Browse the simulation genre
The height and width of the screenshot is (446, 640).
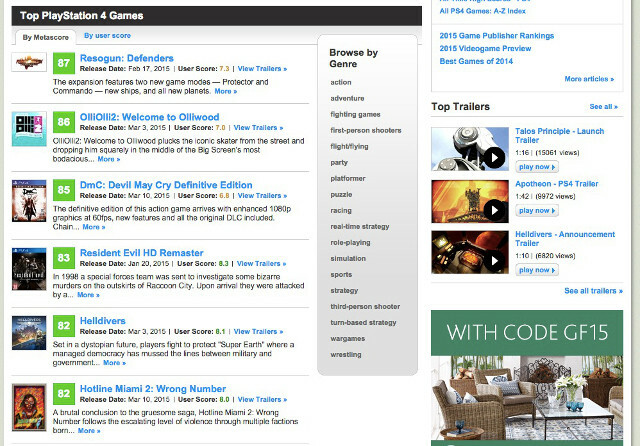click(x=348, y=258)
